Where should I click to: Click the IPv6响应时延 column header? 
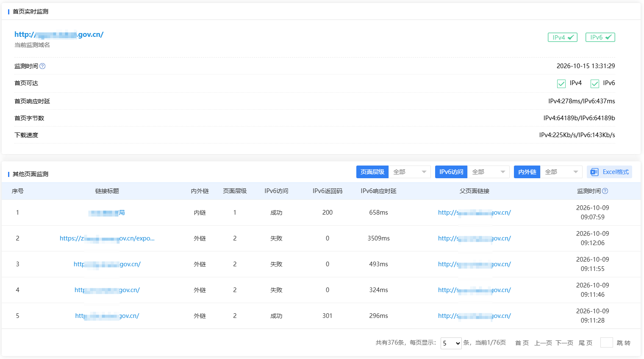coord(379,191)
